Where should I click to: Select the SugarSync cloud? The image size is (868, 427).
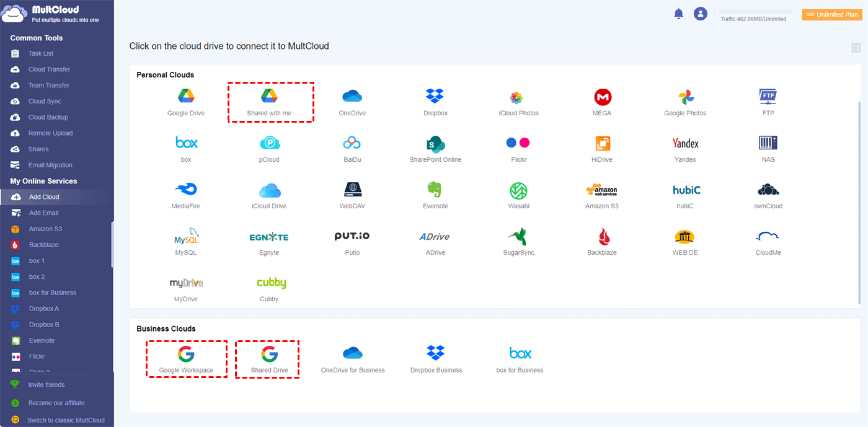point(518,242)
